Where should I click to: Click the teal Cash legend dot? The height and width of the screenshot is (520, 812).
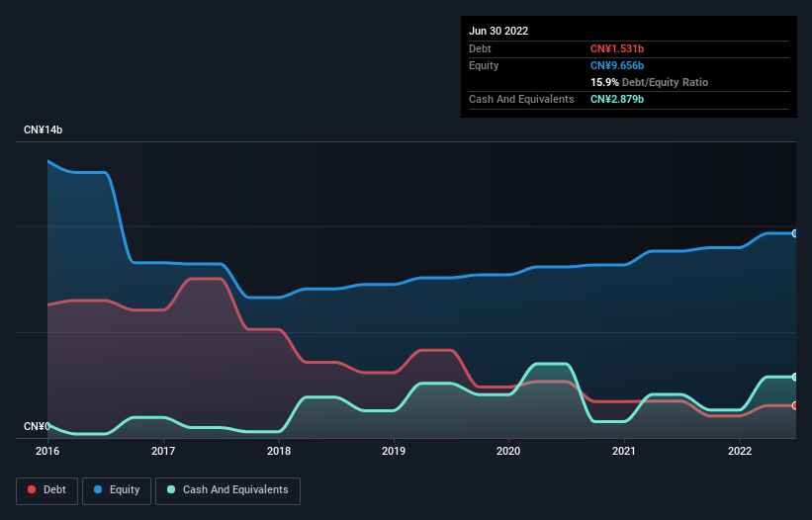[171, 489]
